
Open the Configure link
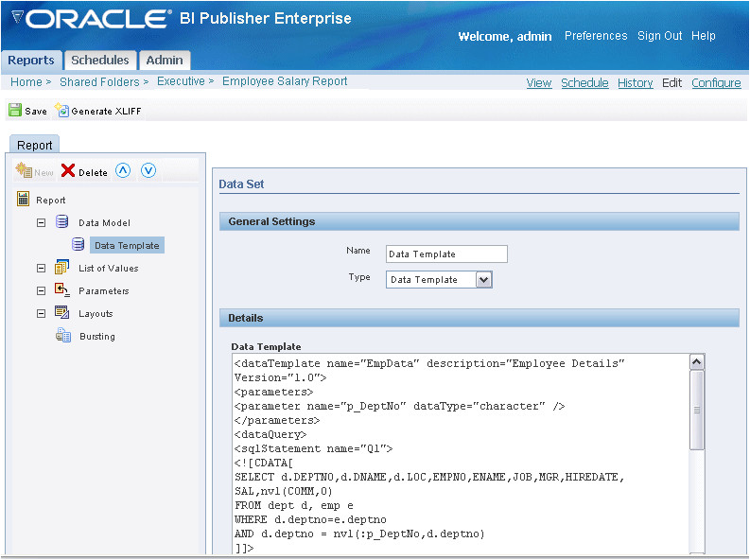[716, 83]
